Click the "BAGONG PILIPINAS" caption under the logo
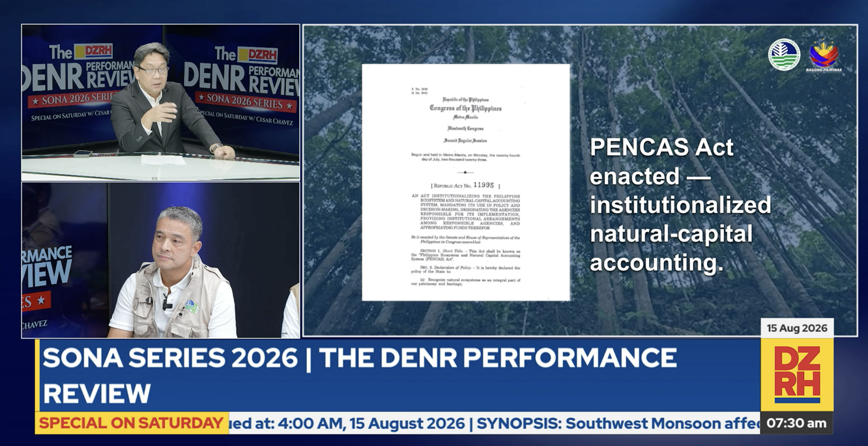 [x=824, y=70]
